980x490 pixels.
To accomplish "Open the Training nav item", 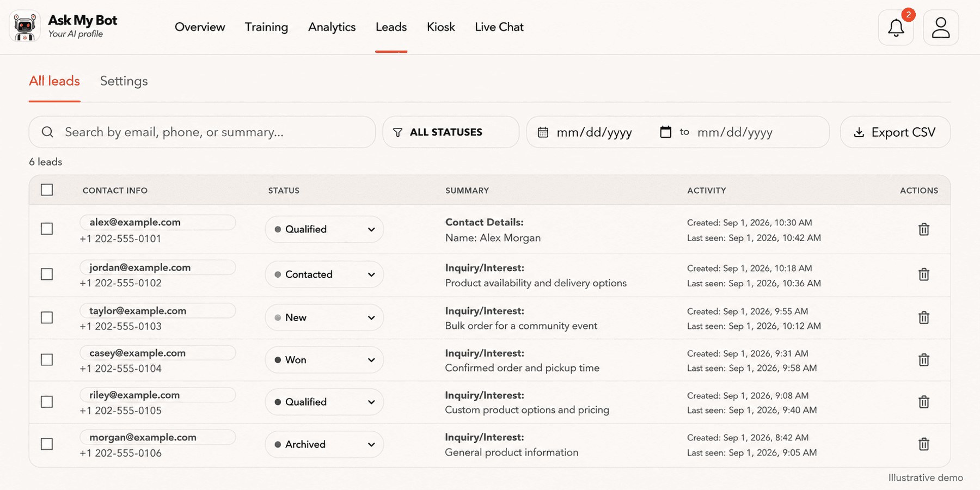I will click(266, 27).
